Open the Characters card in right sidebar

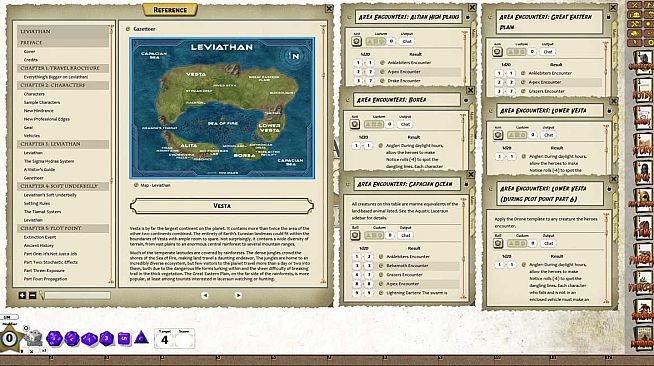643,62
